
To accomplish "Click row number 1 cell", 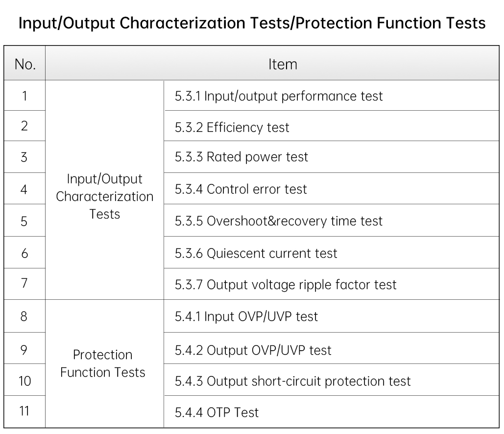I will pyautogui.click(x=24, y=96).
